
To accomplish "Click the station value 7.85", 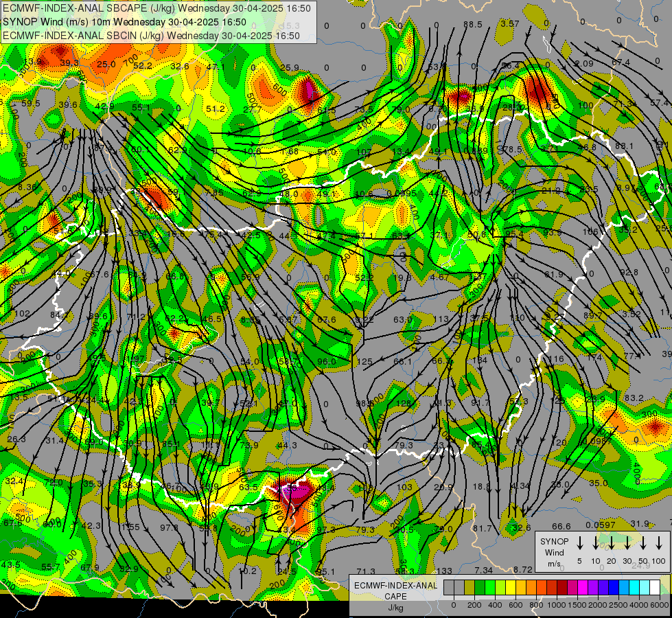I will [x=214, y=192].
